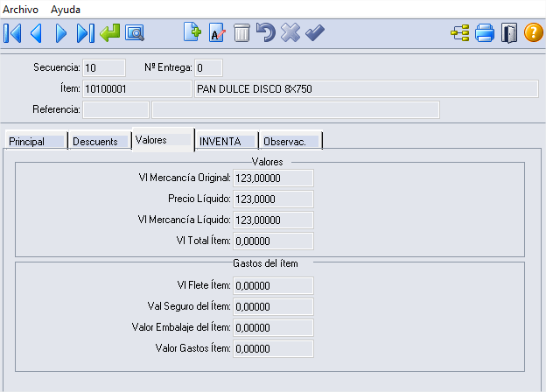546x392 pixels.
Task: Click the Valor Embalaje del Ítem field
Action: point(273,327)
